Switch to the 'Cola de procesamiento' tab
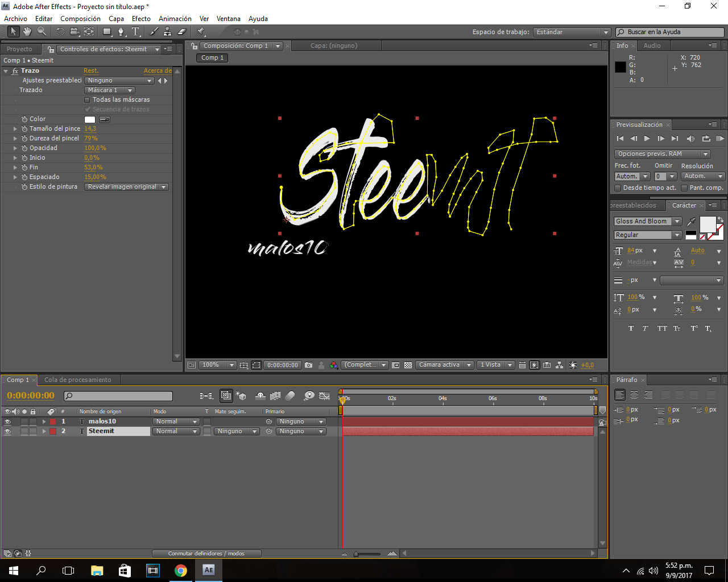Viewport: 728px width, 582px height. [78, 380]
